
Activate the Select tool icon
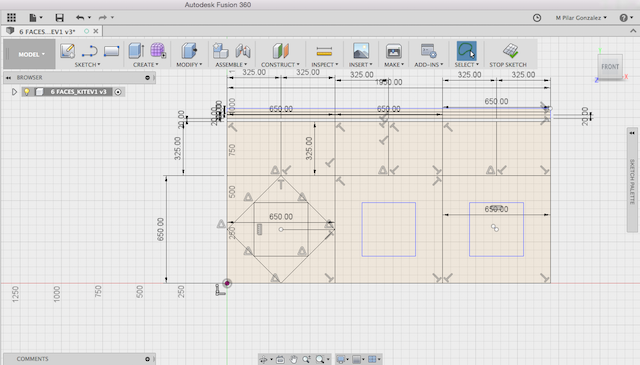467,51
